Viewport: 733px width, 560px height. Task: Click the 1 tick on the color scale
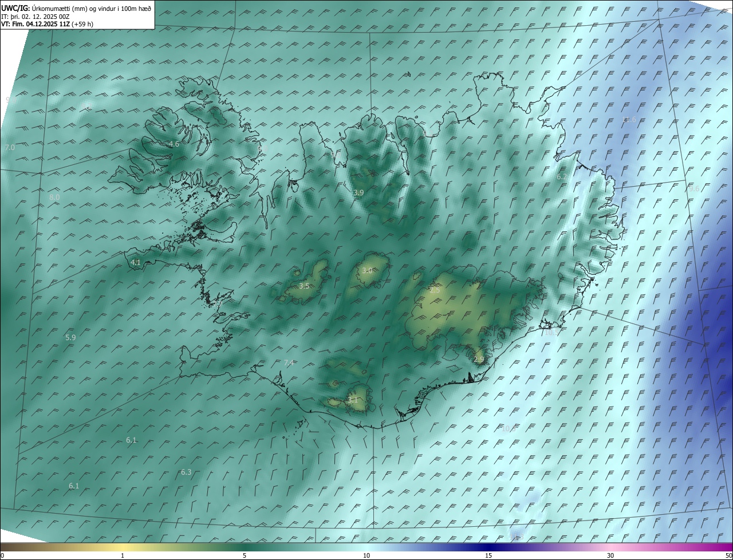[123, 555]
